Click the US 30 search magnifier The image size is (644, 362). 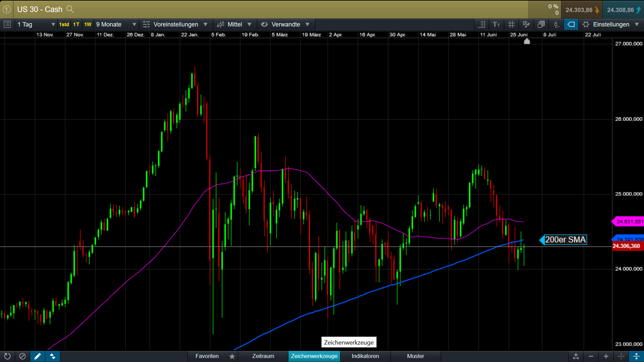(x=70, y=9)
